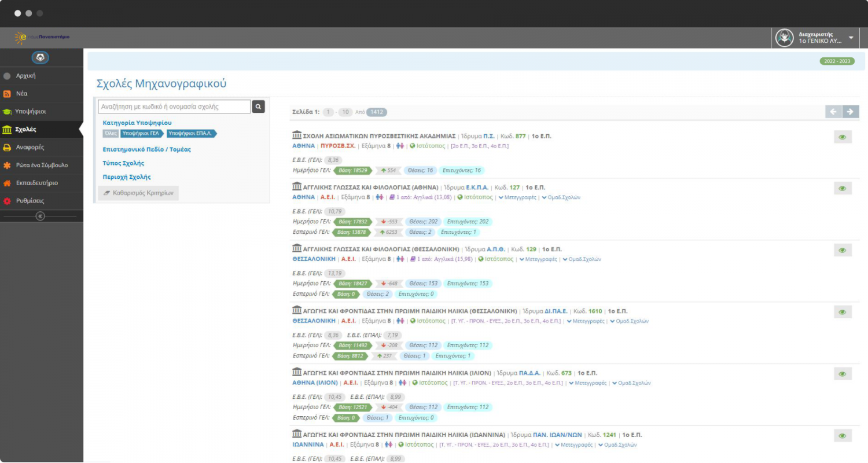Focus the school code or name search field

174,106
